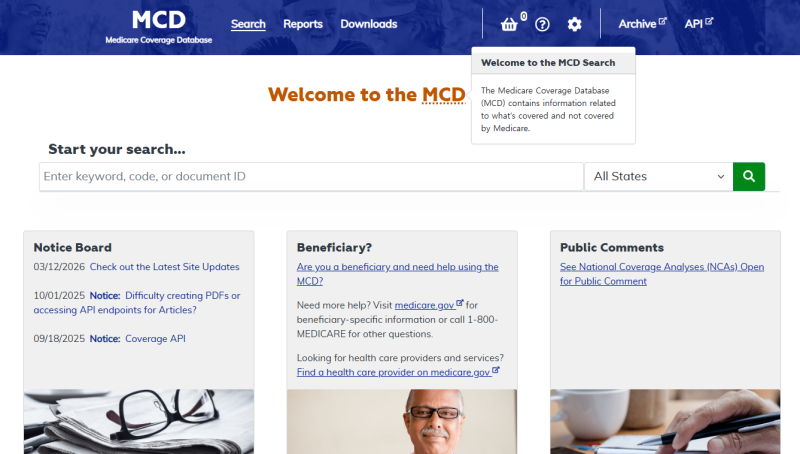
Task: Click into the keyword search field
Action: 311,176
